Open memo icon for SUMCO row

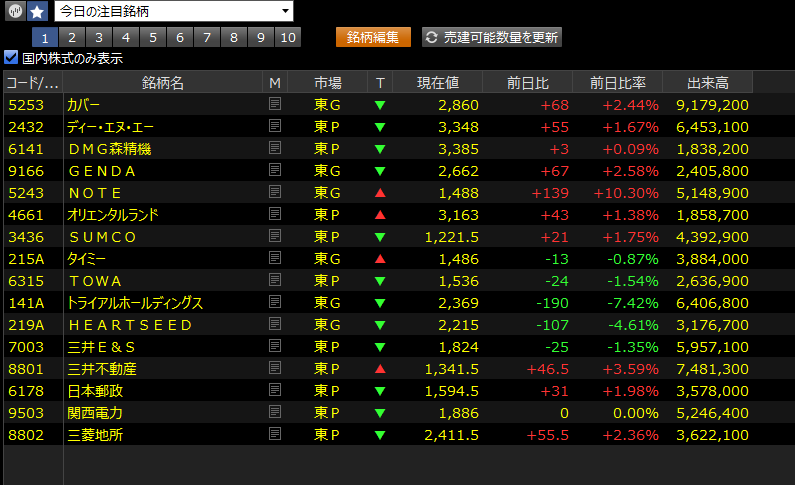pos(275,236)
